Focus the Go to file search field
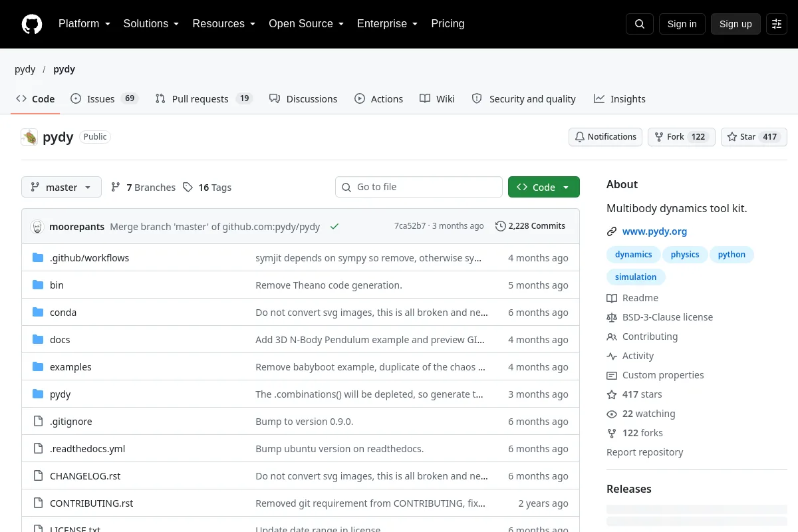This screenshot has width=798, height=532. (419, 188)
